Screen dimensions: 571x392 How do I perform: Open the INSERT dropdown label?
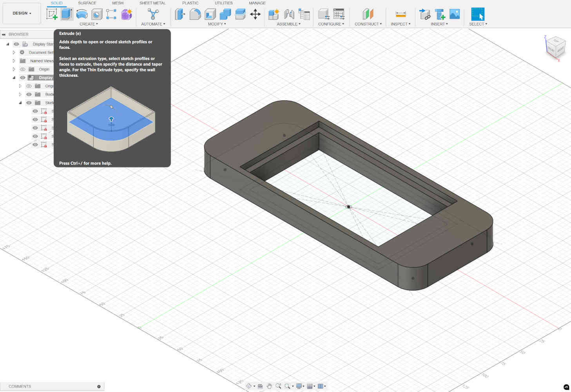click(439, 24)
